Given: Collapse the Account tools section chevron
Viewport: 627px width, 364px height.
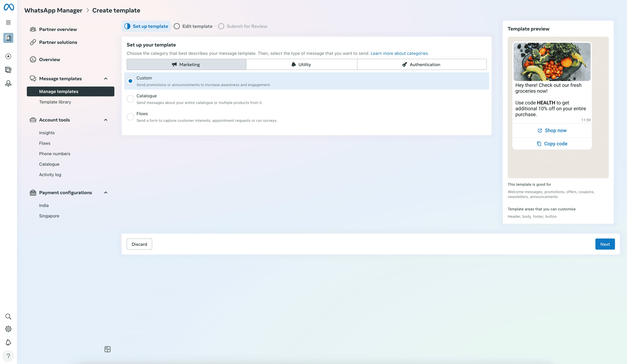Looking at the screenshot, I should click(x=106, y=120).
